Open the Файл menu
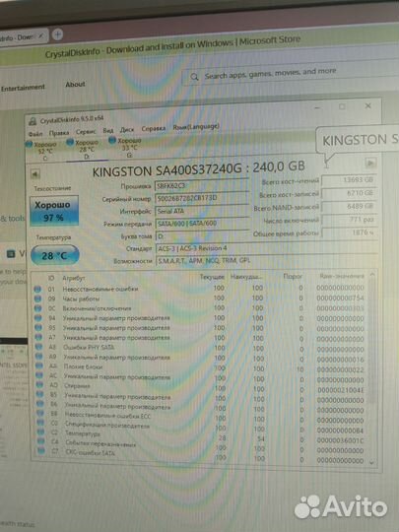Viewport: 399px width, 532px height. click(x=35, y=134)
